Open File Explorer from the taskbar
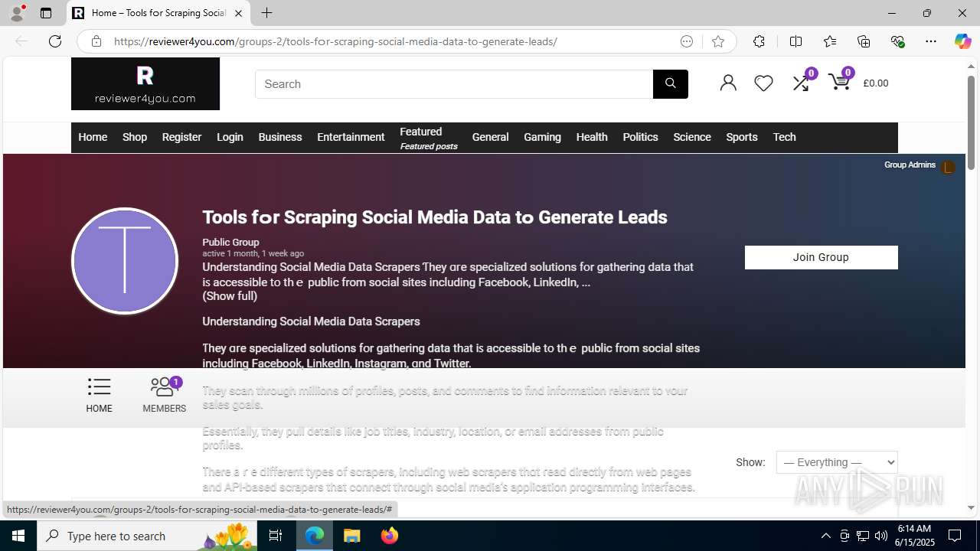This screenshot has width=980, height=551. click(x=352, y=536)
